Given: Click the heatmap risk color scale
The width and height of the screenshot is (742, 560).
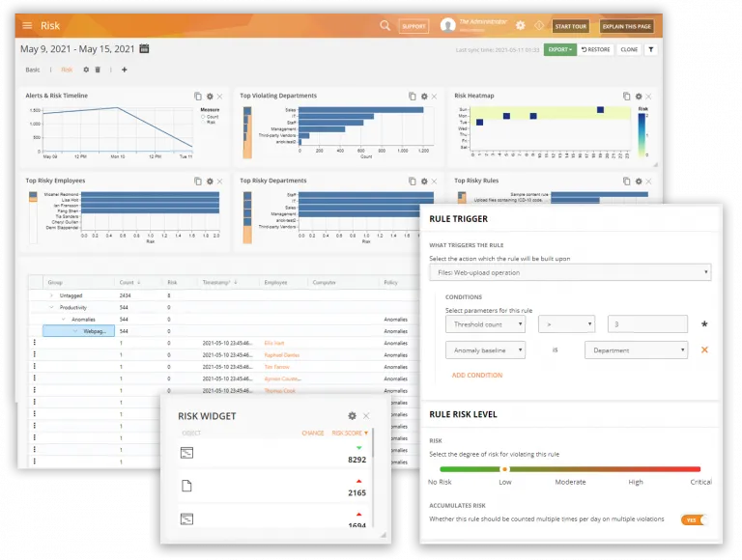Looking at the screenshot, I should (642, 134).
